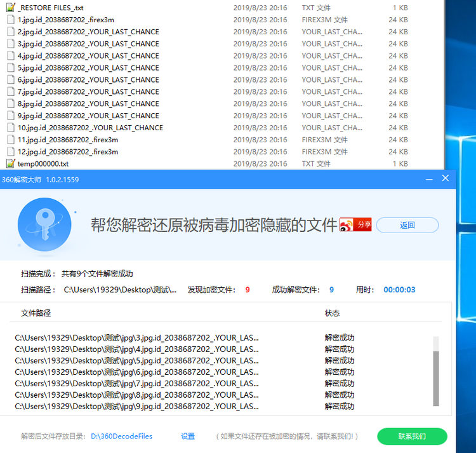
Task: Click the blue key logo icon
Action: tap(44, 224)
